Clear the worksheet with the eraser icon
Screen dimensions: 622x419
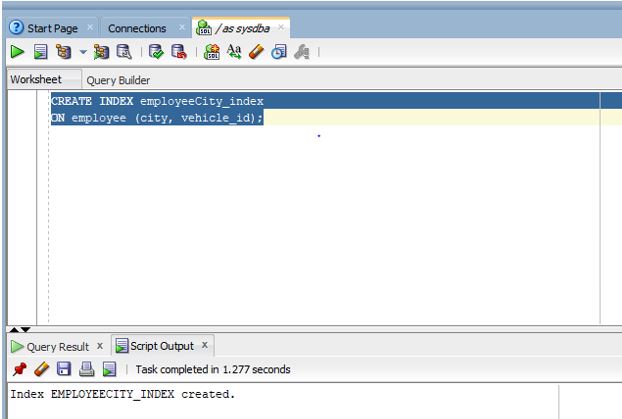tap(256, 52)
